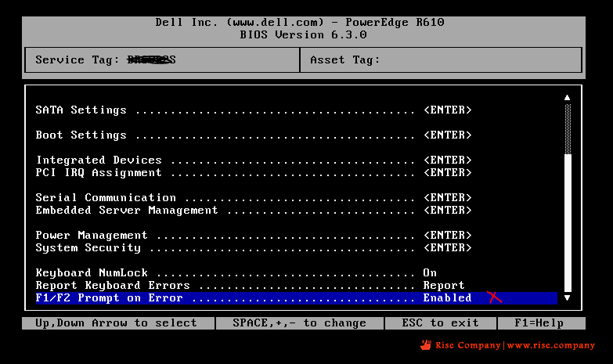Open the SATA Settings menu entry
This screenshot has width=613, height=364.
(254, 110)
